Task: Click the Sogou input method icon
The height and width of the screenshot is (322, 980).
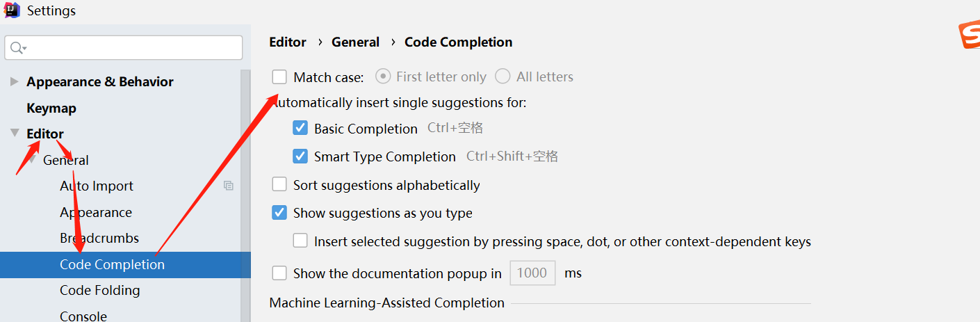Action: (x=969, y=36)
